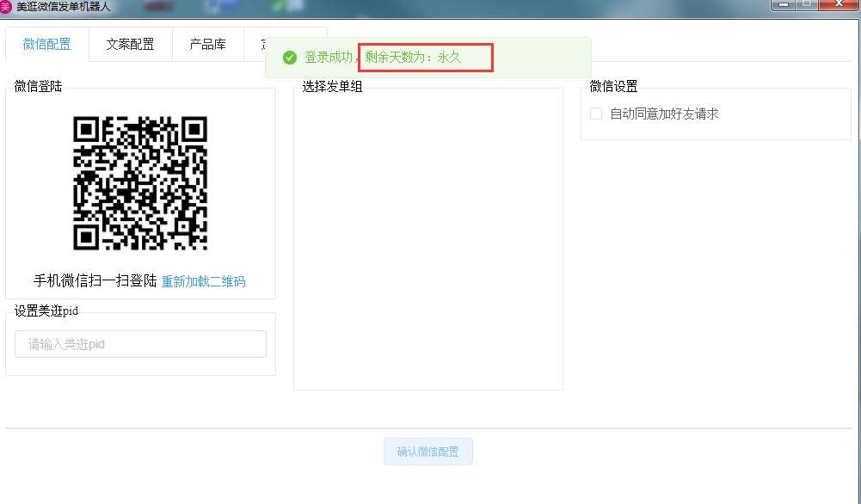The width and height of the screenshot is (861, 504).
Task: Click the 美逛 app logo in title bar
Action: pos(5,7)
